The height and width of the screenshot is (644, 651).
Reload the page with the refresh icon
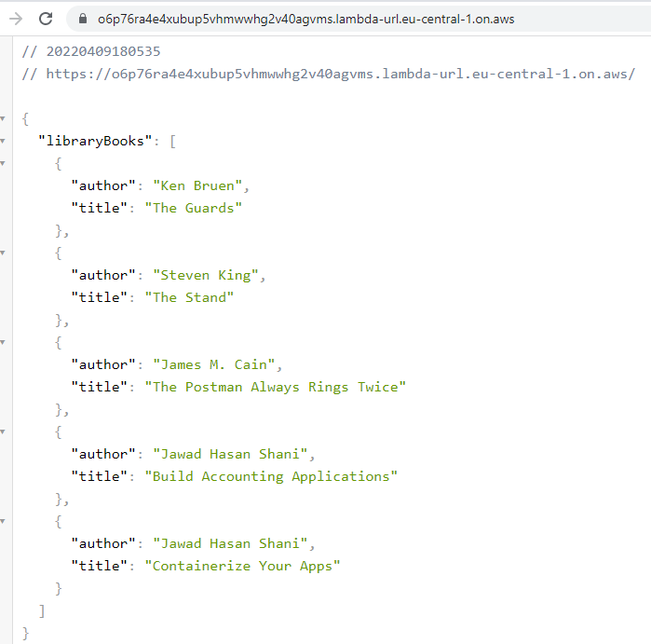tap(46, 19)
